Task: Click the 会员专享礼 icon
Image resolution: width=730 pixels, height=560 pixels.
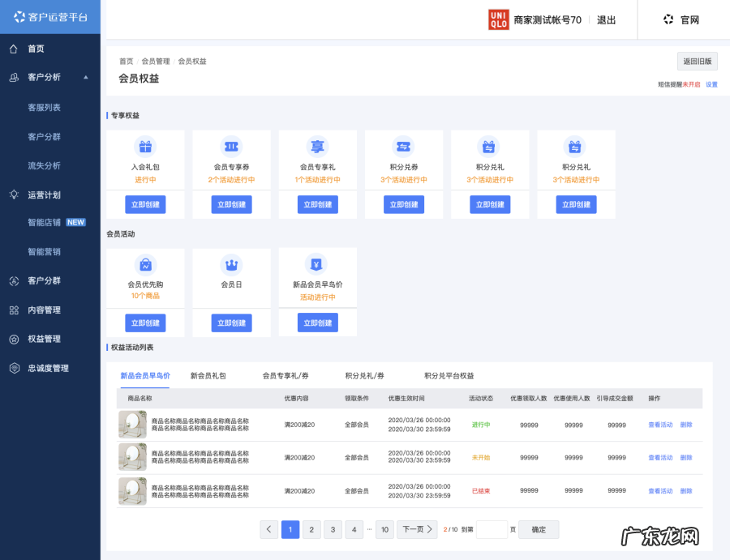Action: pos(318,147)
